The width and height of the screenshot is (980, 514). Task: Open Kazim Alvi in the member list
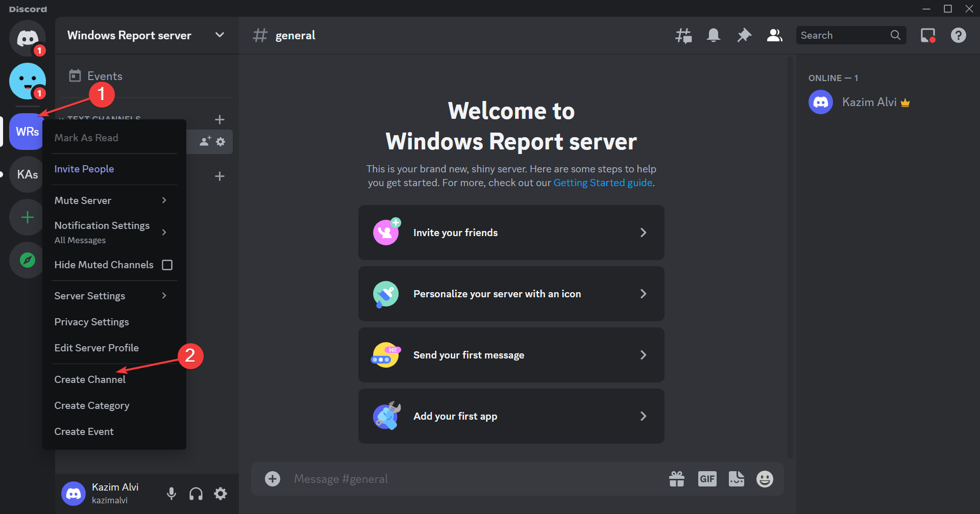[887, 102]
